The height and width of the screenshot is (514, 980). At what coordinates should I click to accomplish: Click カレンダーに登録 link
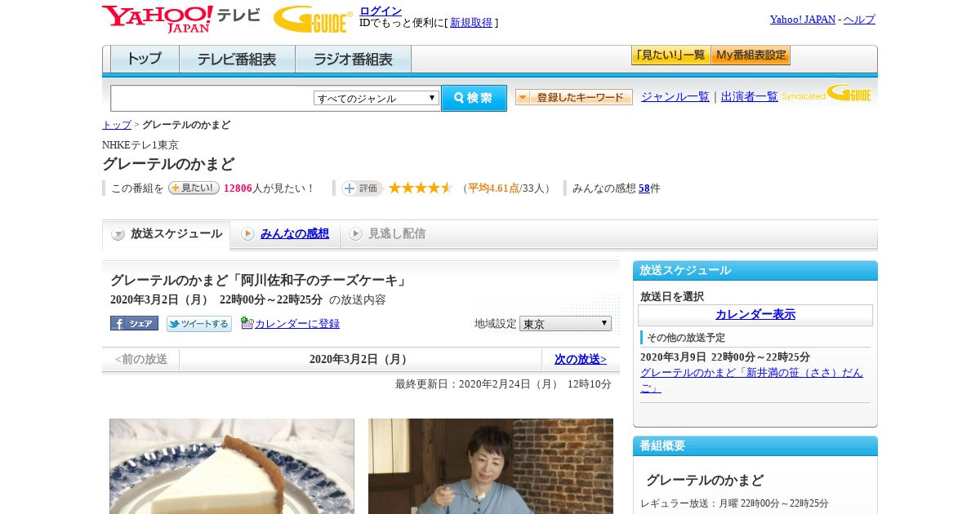[x=297, y=324]
